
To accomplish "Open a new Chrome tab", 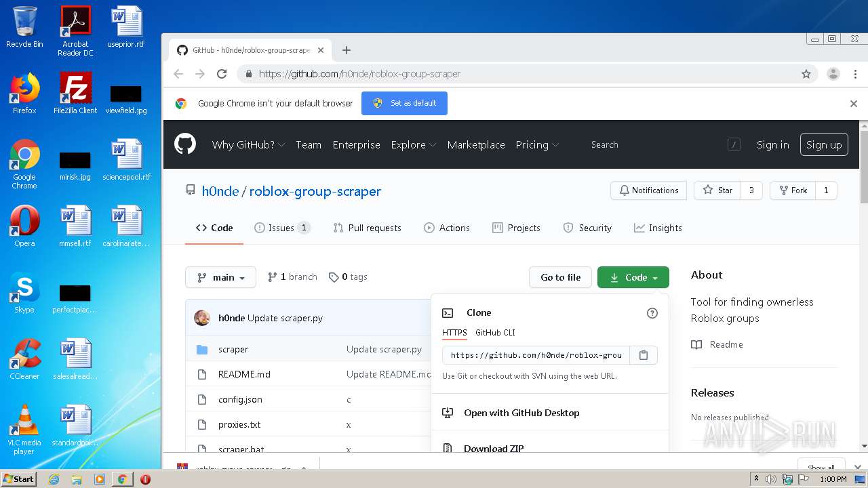I will click(347, 50).
